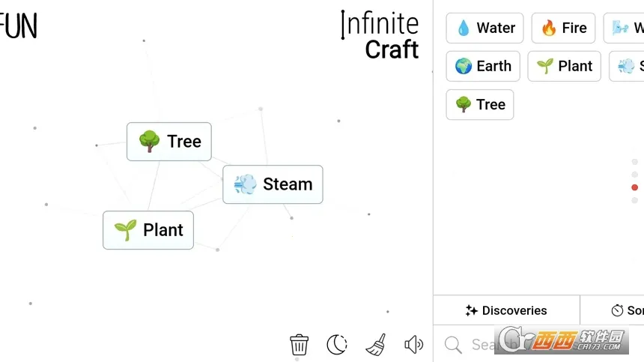Select the Steam item on the canvas
The height and width of the screenshot is (362, 644).
273,184
